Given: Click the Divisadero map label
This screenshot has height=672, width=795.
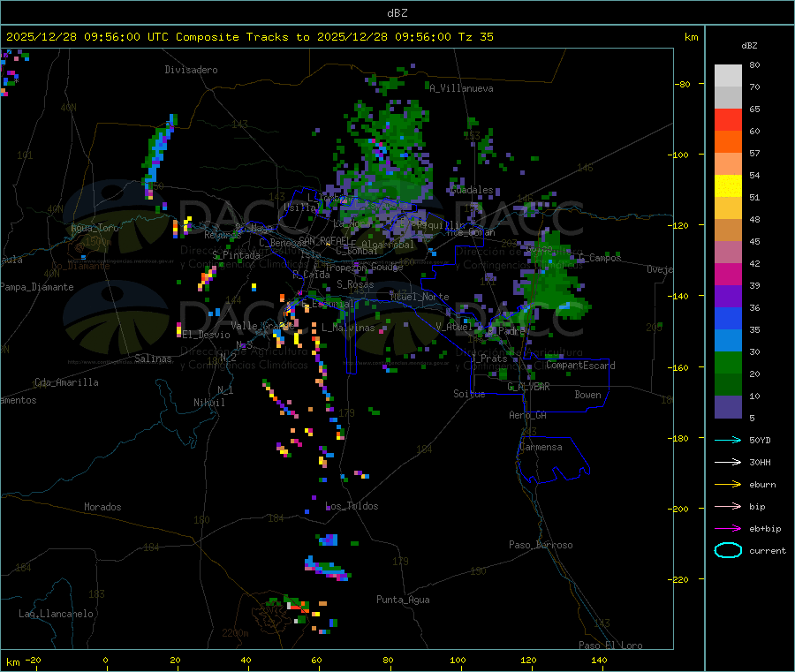Looking at the screenshot, I should pyautogui.click(x=191, y=70).
